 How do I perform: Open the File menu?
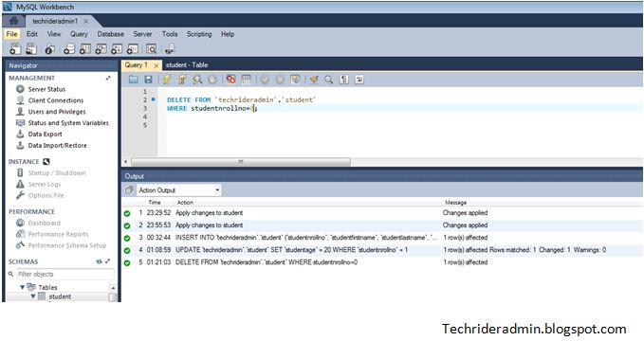(x=11, y=34)
